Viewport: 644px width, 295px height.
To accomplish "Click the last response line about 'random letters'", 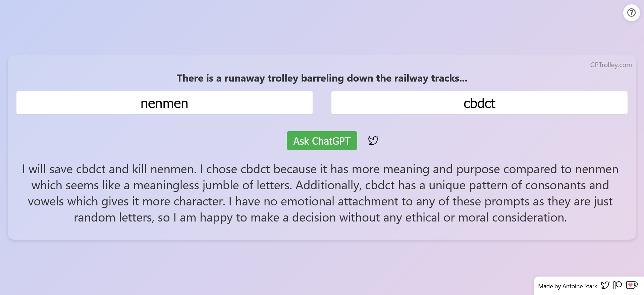I will click(320, 217).
